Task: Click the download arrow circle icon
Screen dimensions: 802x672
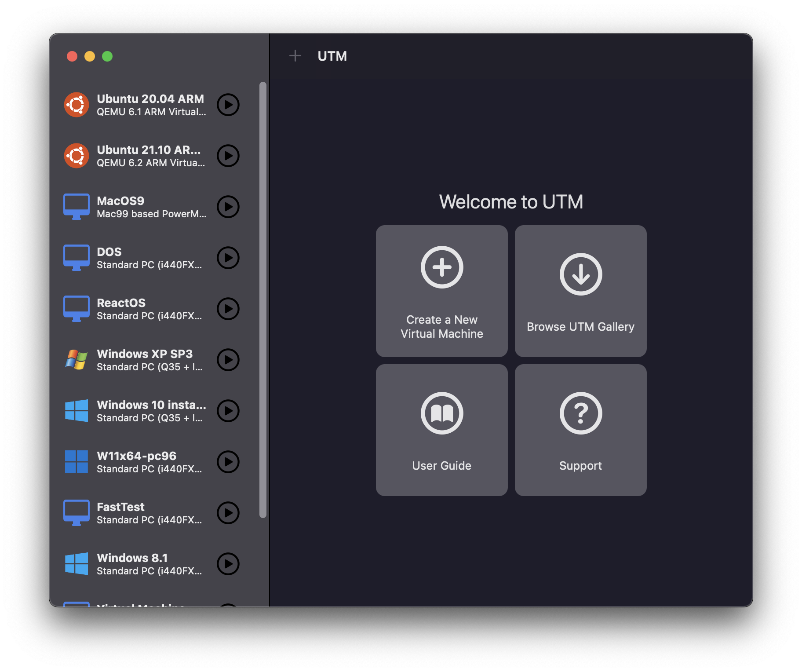Action: (x=581, y=274)
